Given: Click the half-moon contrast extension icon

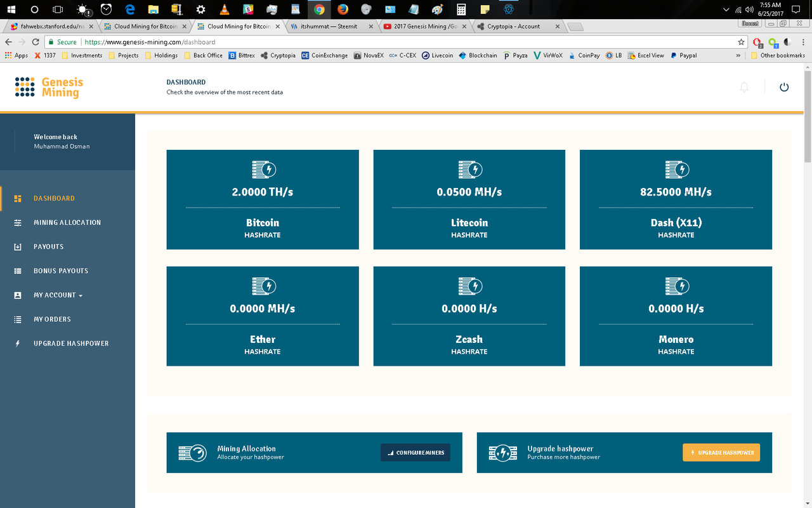Looking at the screenshot, I should click(x=788, y=42).
